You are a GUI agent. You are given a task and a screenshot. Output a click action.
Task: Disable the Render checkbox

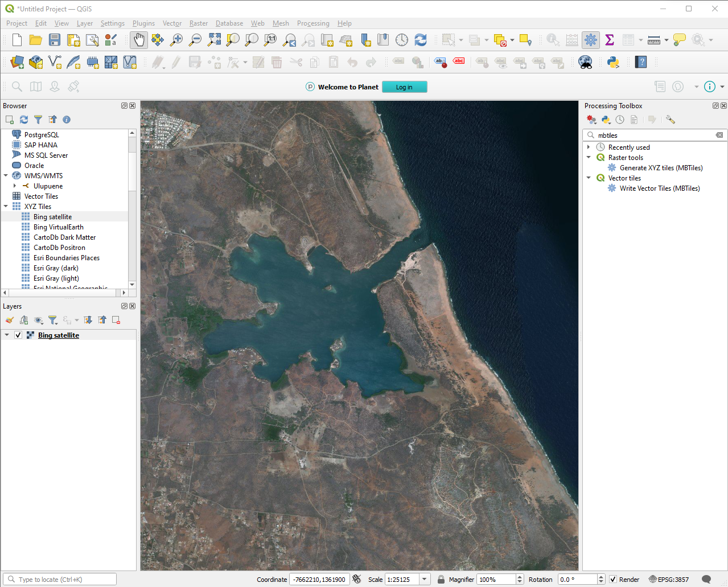613,580
